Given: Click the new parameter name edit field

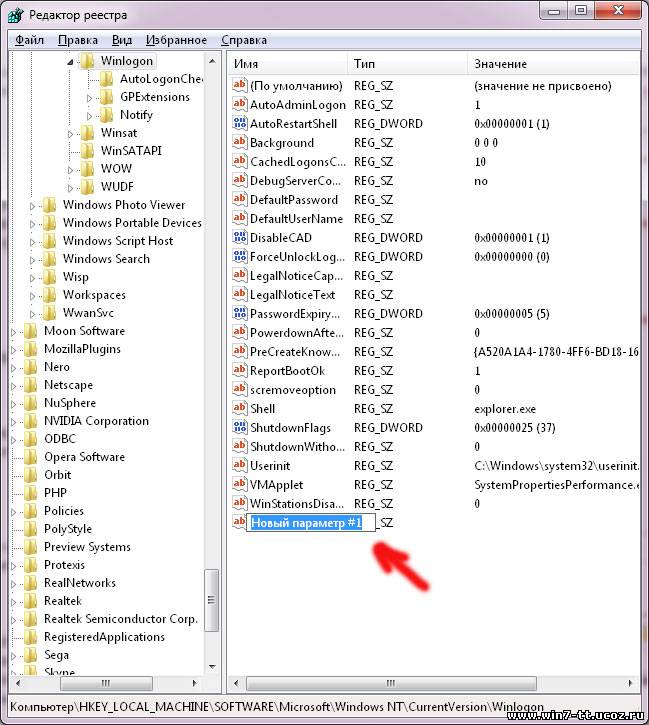Looking at the screenshot, I should coord(310,522).
